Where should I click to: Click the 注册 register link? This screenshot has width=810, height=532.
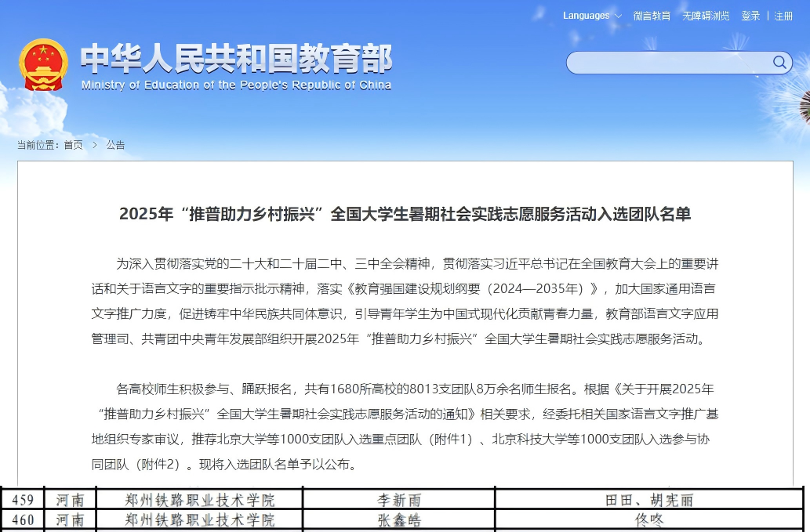(783, 16)
